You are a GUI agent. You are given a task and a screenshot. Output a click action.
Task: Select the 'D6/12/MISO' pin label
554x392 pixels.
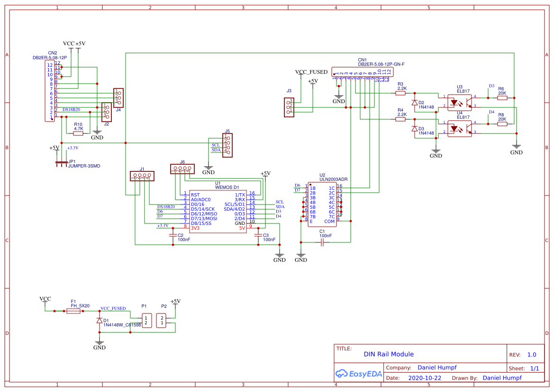[x=204, y=214]
